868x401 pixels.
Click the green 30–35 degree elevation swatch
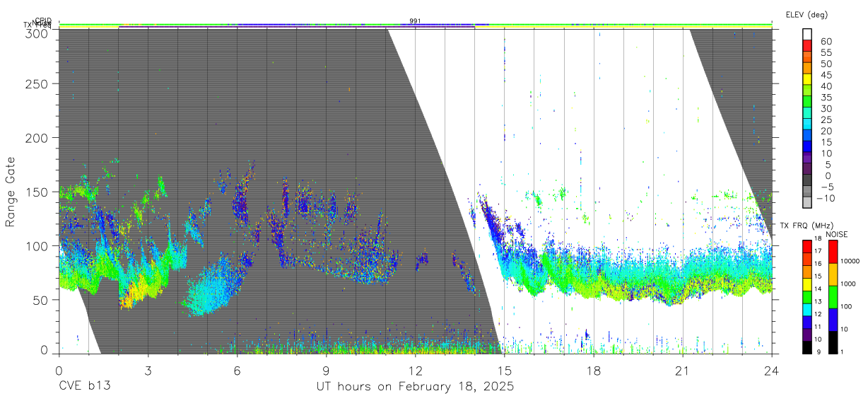coord(808,103)
